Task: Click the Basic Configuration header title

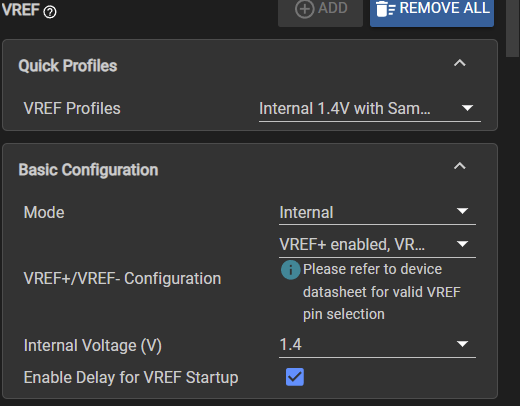Action: pyautogui.click(x=88, y=170)
